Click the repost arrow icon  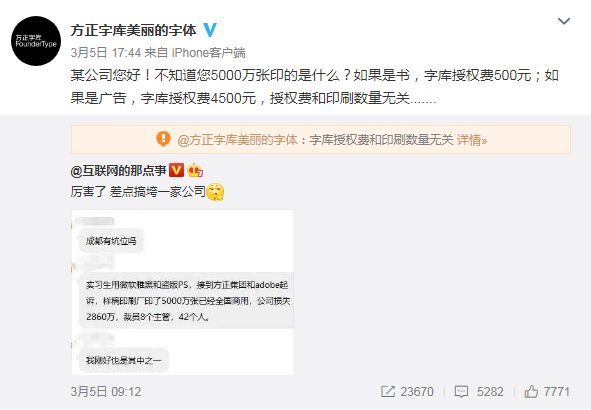pos(388,392)
